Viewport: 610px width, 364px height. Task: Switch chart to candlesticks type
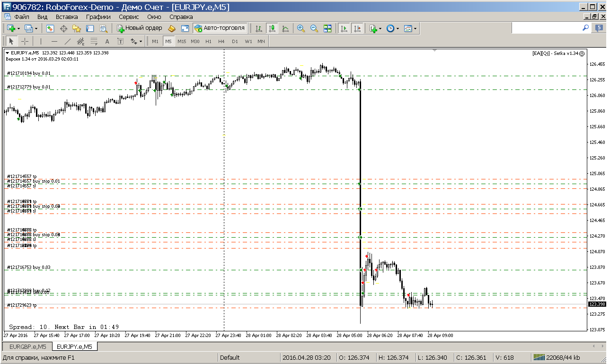(272, 28)
